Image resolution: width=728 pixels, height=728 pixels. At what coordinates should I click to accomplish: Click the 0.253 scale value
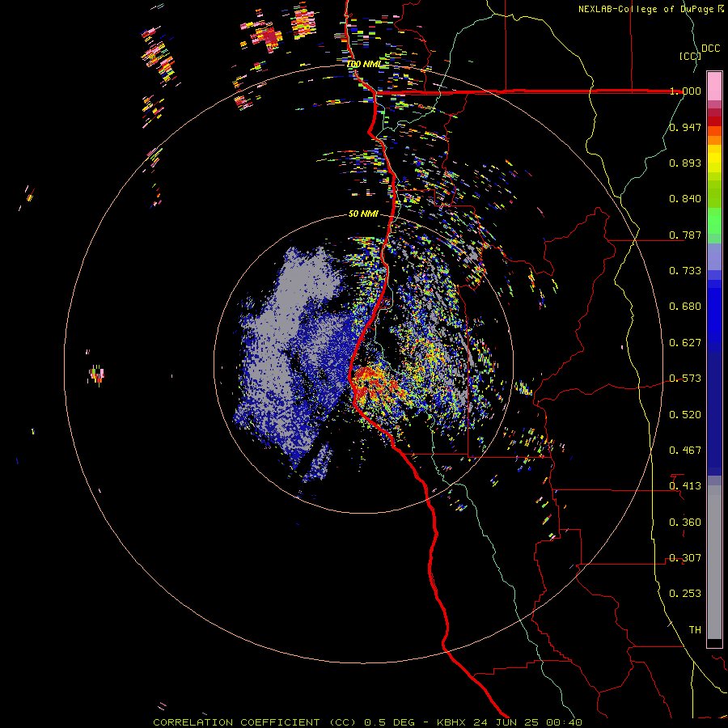tap(685, 594)
